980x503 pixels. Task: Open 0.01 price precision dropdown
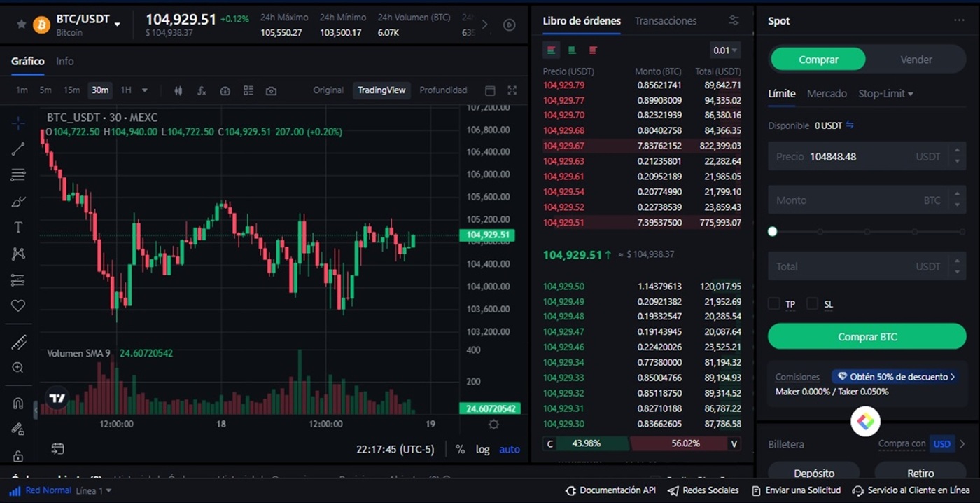click(x=725, y=50)
